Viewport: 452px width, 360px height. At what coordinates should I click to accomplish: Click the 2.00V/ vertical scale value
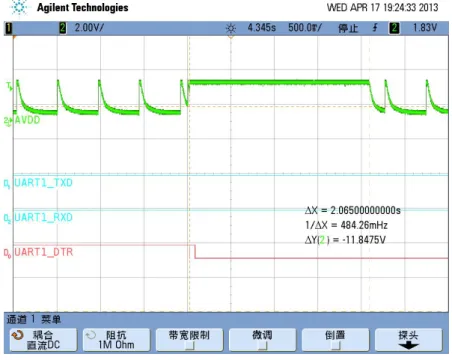89,28
